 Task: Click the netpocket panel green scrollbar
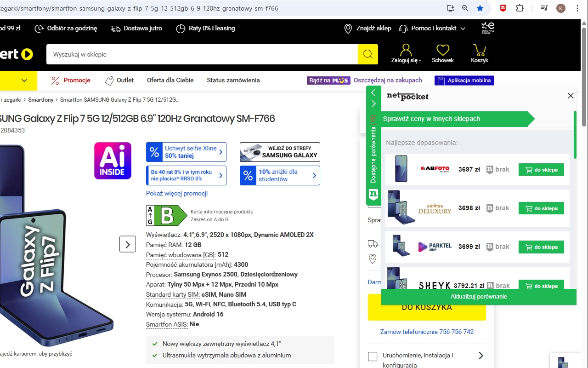coord(575,134)
